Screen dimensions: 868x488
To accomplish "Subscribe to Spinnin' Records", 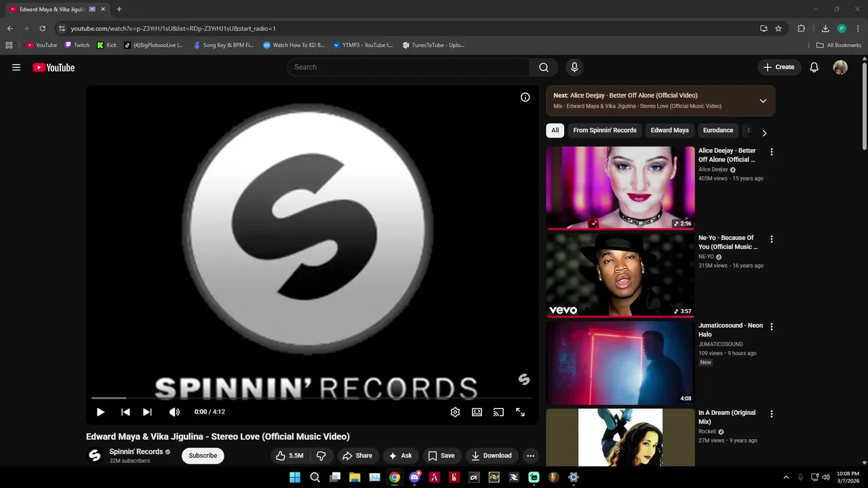I will pos(203,455).
